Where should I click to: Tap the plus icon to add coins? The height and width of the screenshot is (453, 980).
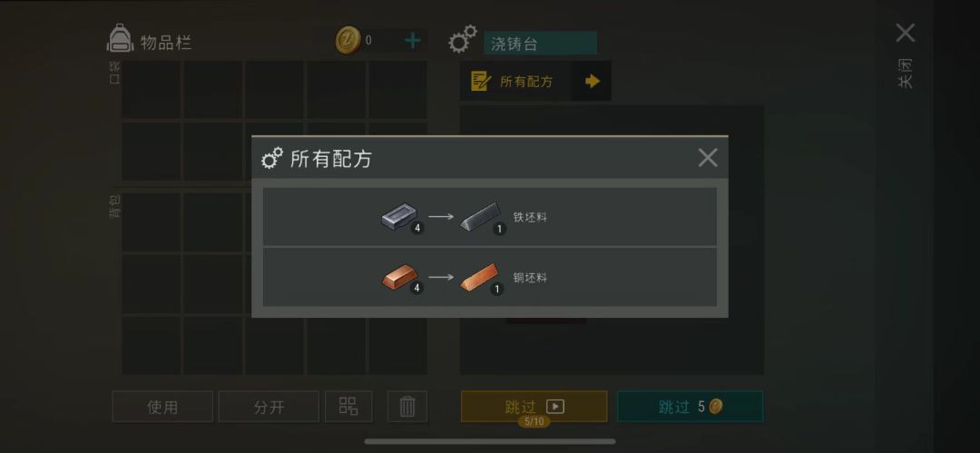(413, 41)
